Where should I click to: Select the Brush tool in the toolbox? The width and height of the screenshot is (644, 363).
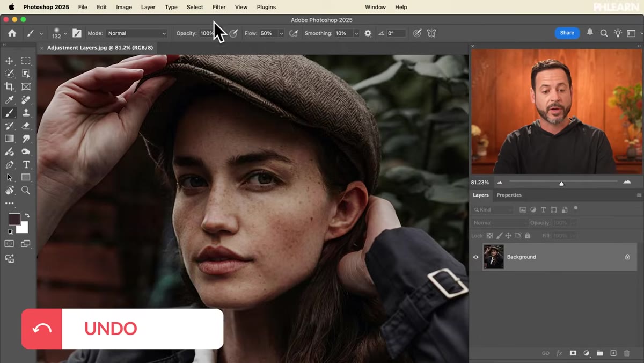[9, 113]
